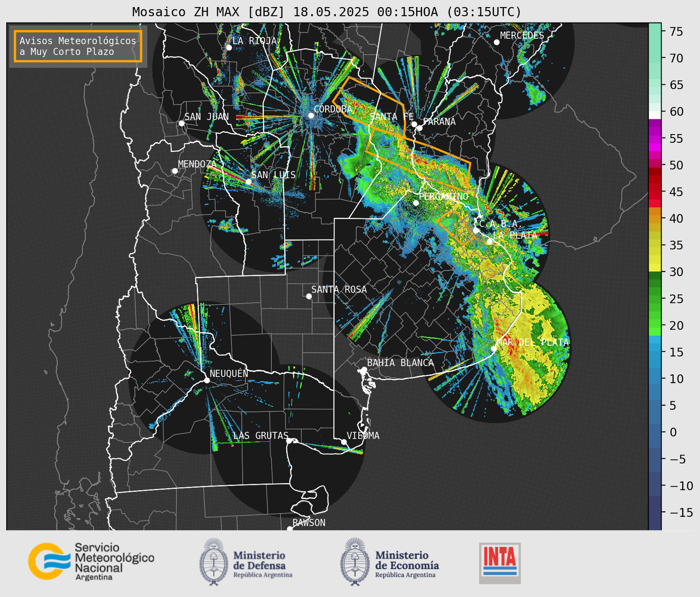Click the CORDOBA city label
Screen dimensions: 700x597
tap(333, 109)
